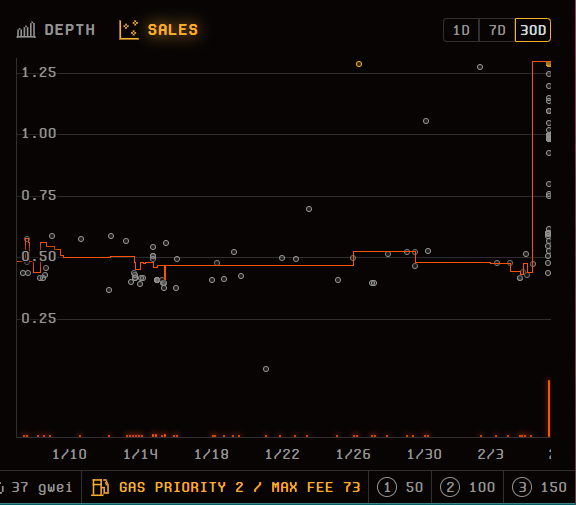Viewport: 576px width, 505px height.
Task: Select the SALES chart tab
Action: click(159, 30)
